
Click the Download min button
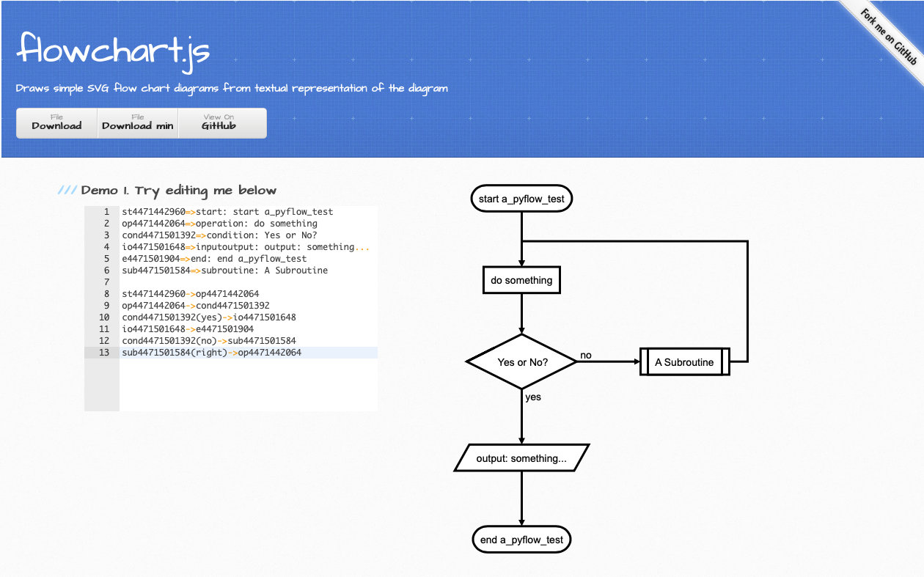[137, 122]
